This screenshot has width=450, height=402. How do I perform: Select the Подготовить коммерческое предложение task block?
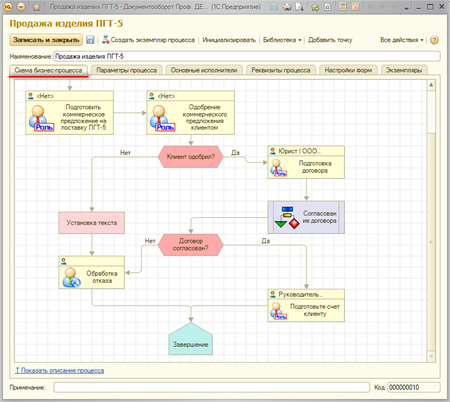(69, 113)
